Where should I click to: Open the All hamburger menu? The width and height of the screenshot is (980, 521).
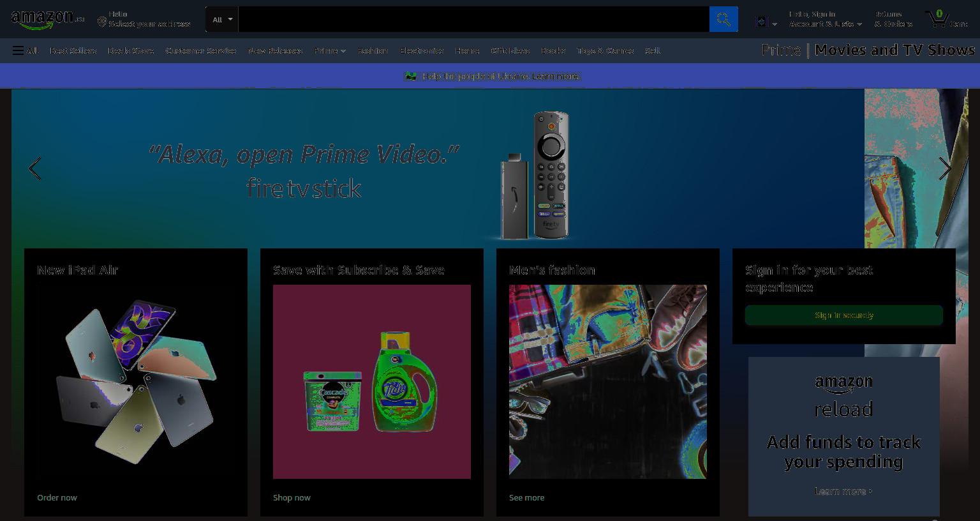(x=25, y=50)
